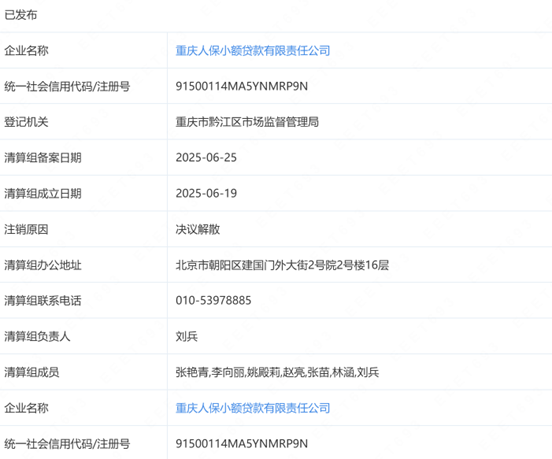Open the first 重庆人保小额贷款有限责任公司 link under 已发布

pos(253,51)
